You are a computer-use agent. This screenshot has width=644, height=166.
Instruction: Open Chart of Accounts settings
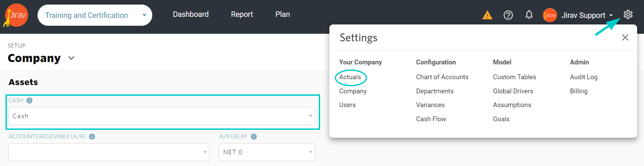tap(442, 77)
